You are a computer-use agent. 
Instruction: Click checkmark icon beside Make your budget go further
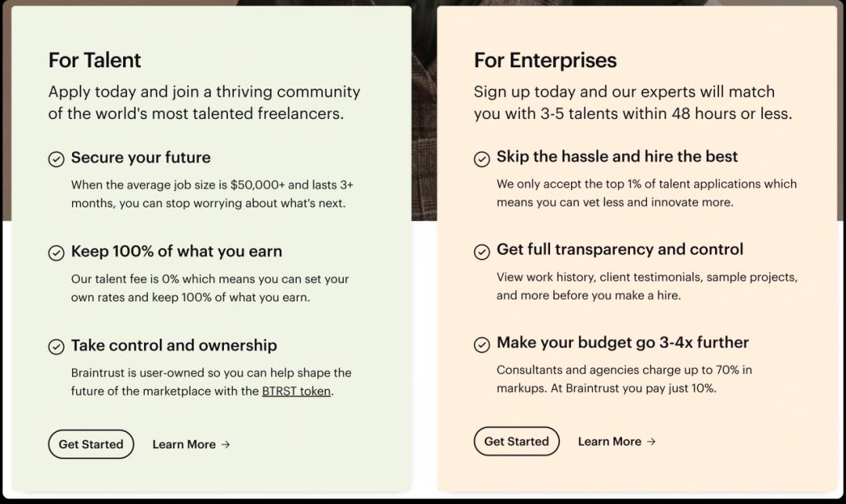pyautogui.click(x=482, y=344)
